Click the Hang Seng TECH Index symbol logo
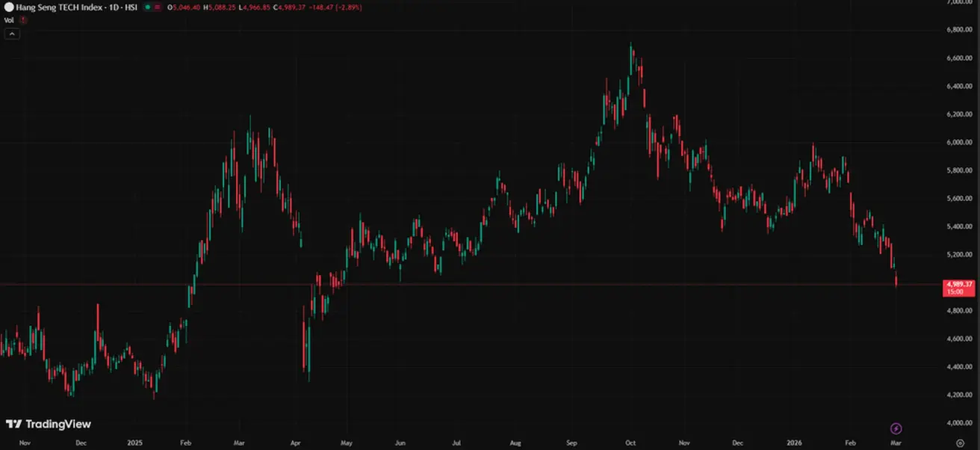Image resolution: width=980 pixels, height=450 pixels. tap(9, 7)
